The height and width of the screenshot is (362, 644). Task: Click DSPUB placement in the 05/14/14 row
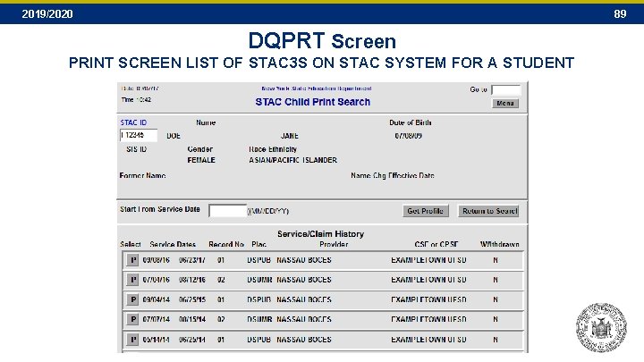(259, 340)
